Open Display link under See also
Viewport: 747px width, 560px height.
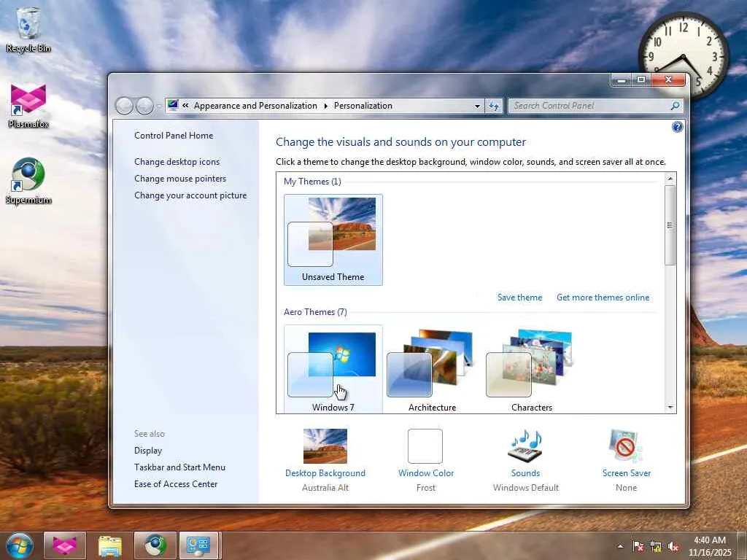pos(148,451)
